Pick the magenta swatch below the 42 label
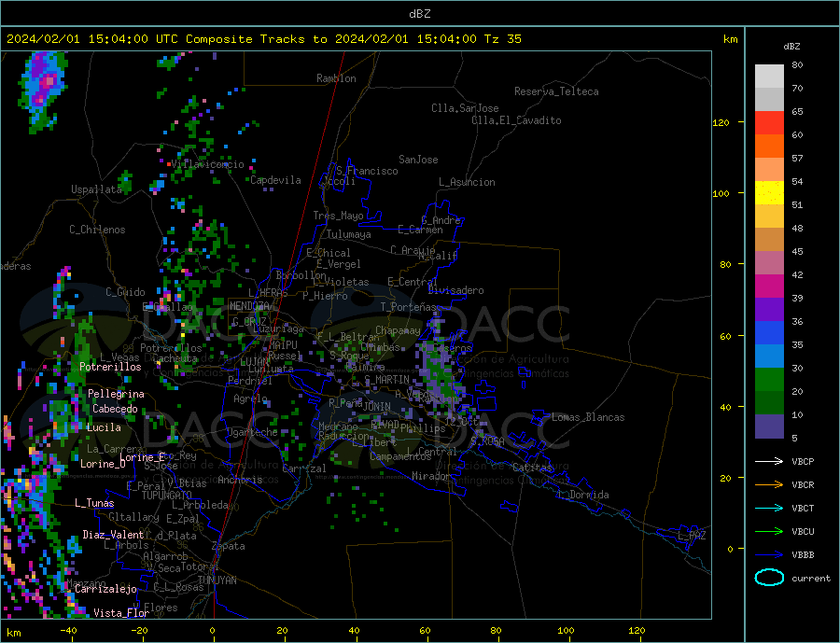Image resolution: width=840 pixels, height=643 pixels. pos(769,287)
